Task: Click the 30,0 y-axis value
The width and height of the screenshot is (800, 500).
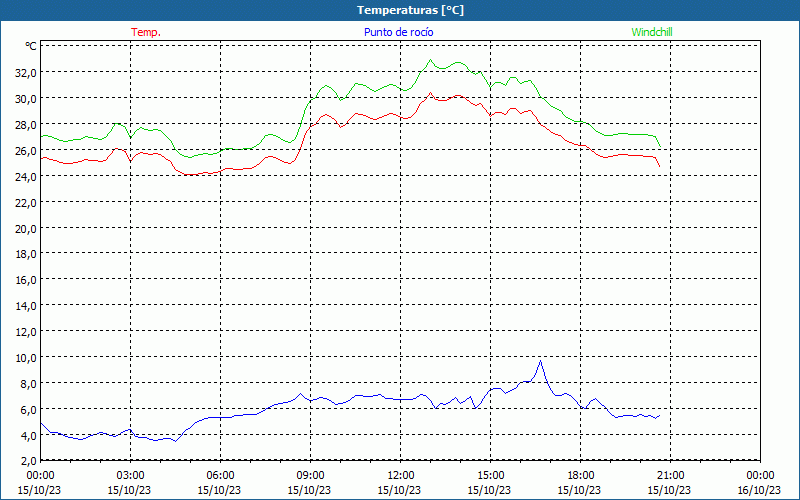Action: click(x=26, y=98)
